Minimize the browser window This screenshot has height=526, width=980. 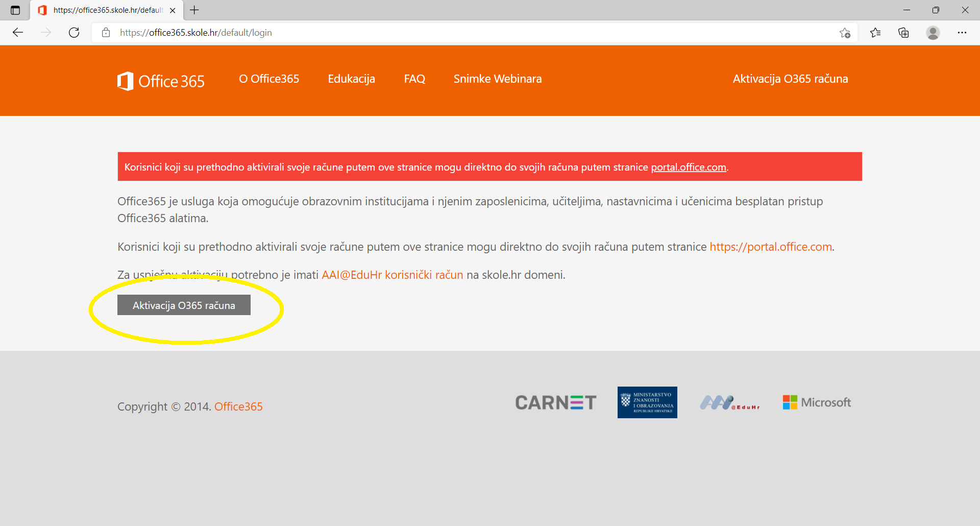coord(906,10)
